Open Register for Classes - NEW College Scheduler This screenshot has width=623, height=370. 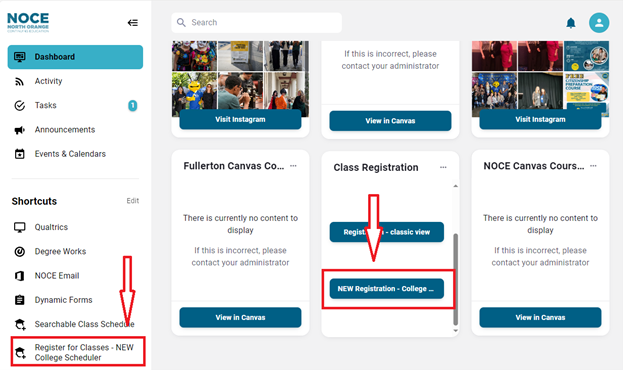[78, 352]
